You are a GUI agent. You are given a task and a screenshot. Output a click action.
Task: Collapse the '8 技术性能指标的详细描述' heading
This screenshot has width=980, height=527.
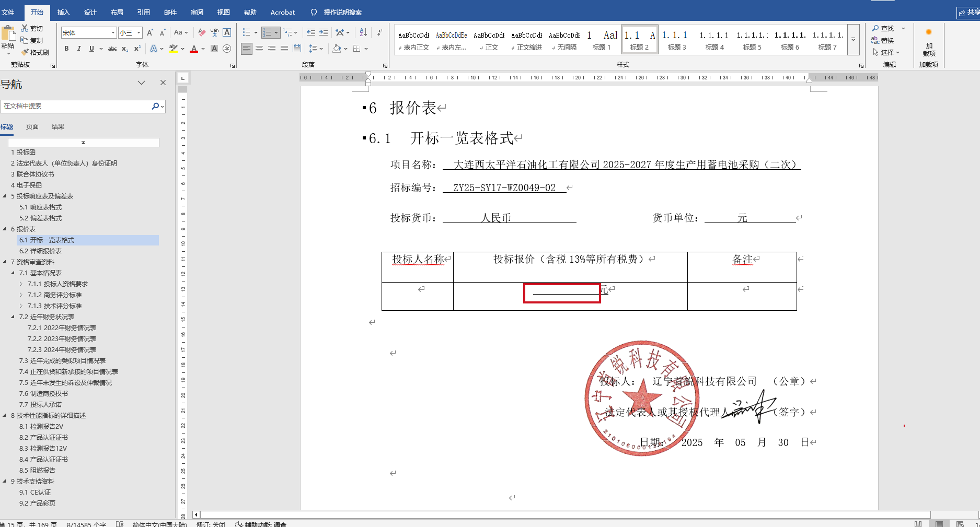point(5,416)
